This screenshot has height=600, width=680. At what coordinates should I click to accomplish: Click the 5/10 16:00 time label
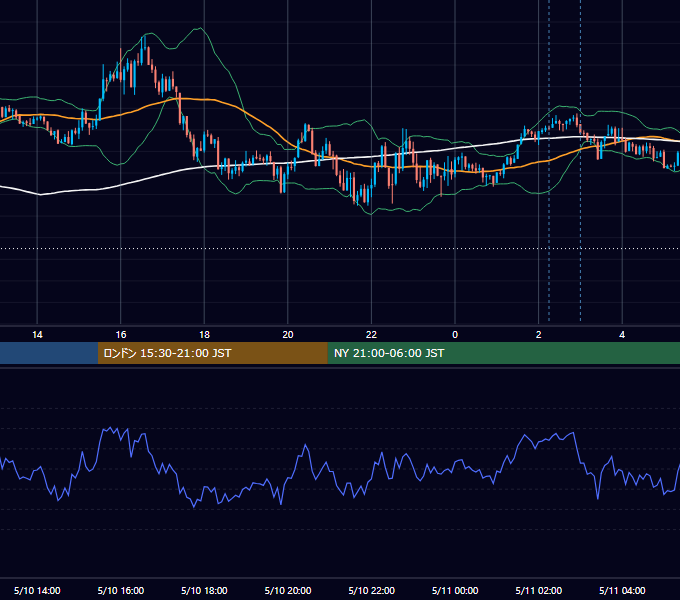pos(121,590)
